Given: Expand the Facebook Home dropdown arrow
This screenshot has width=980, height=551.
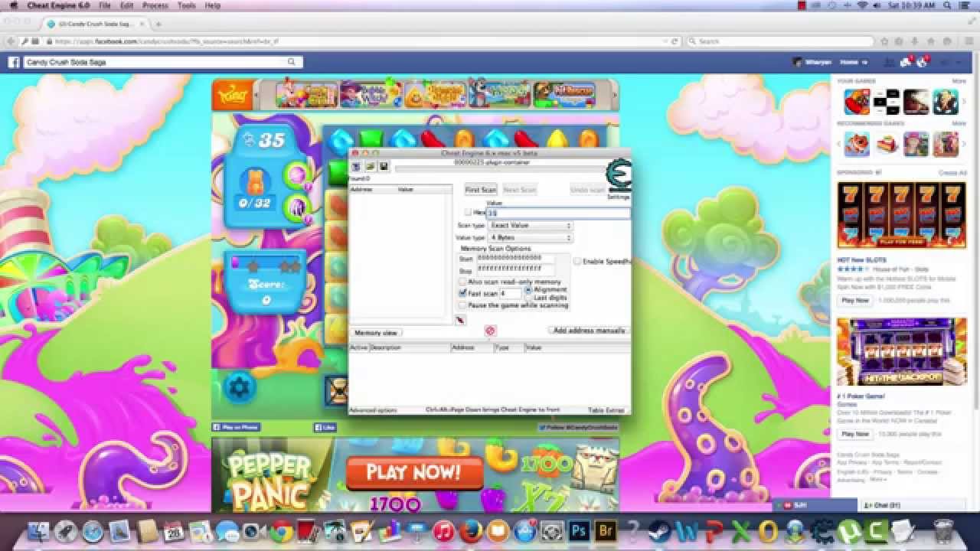Looking at the screenshot, I should coord(864,63).
